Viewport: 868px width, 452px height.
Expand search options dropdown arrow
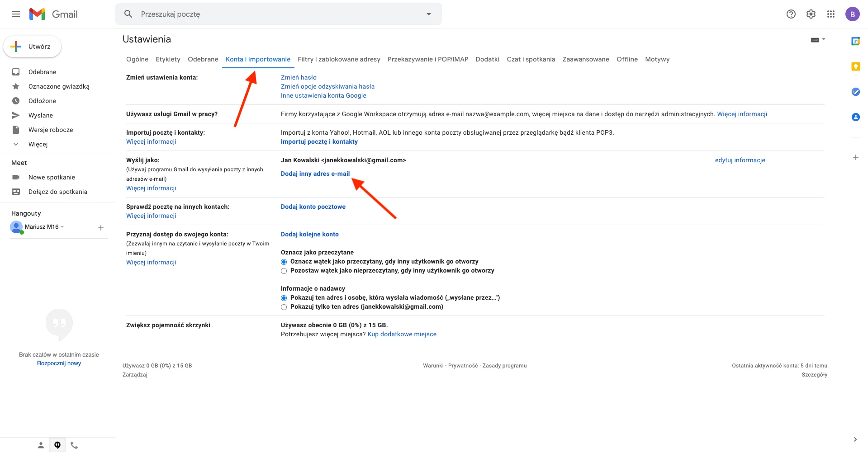(x=428, y=14)
